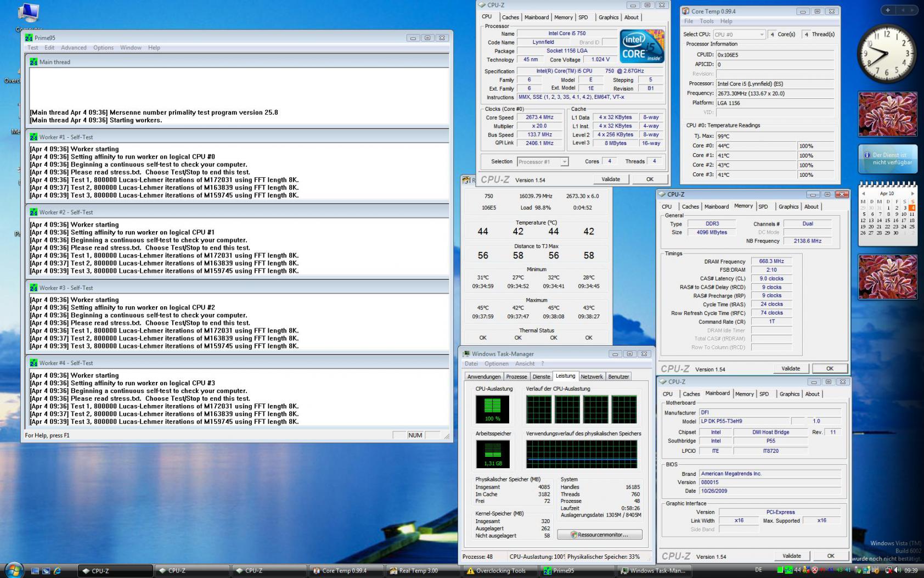
Task: Click the analog clock gadget
Action: coord(887,53)
